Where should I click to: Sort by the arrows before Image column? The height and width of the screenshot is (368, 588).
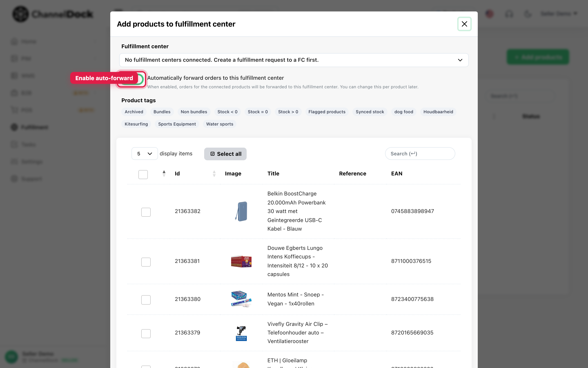[x=214, y=174]
